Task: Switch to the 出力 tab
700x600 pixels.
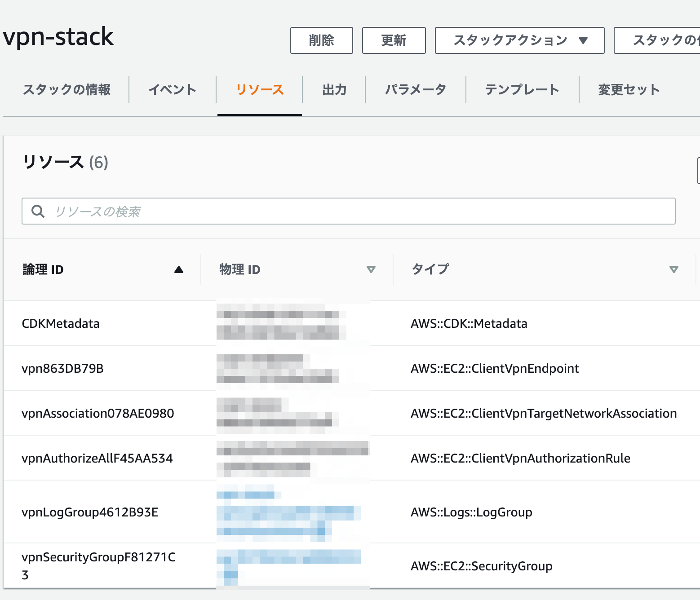Action: click(x=334, y=90)
